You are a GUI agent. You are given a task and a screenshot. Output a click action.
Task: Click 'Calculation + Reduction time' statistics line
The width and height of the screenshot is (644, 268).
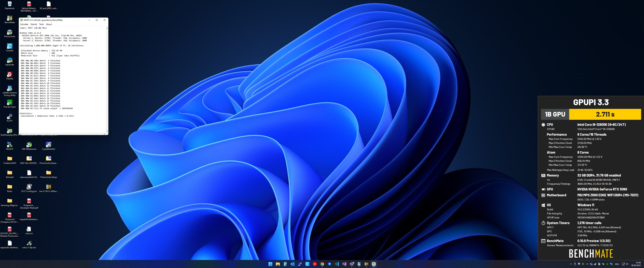click(47, 116)
